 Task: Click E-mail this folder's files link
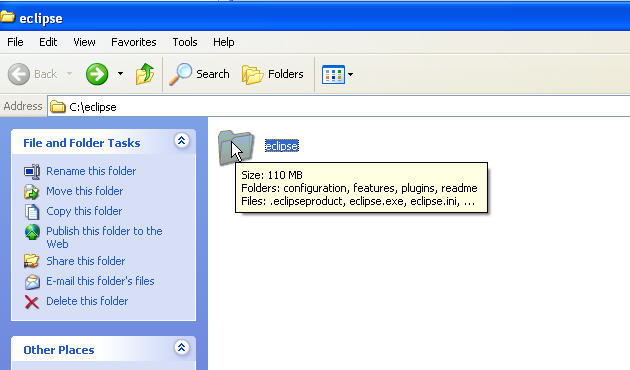(100, 281)
